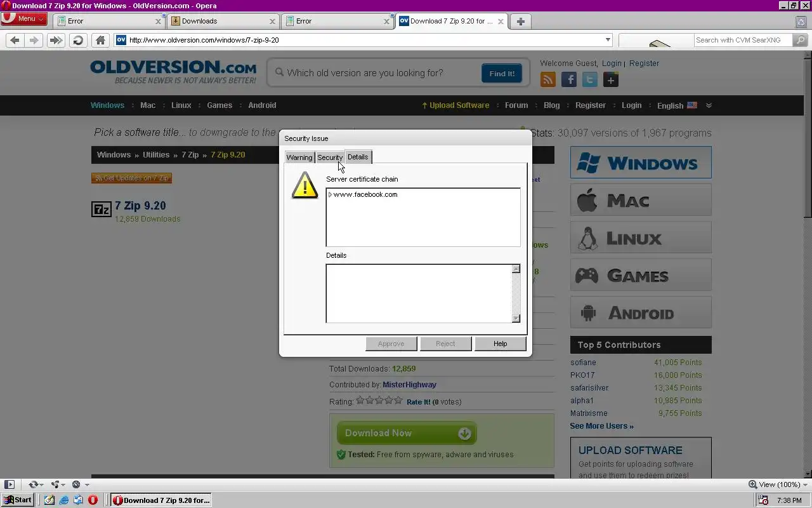Click the Help button in Security Issue dialog
The image size is (812, 508).
point(500,344)
